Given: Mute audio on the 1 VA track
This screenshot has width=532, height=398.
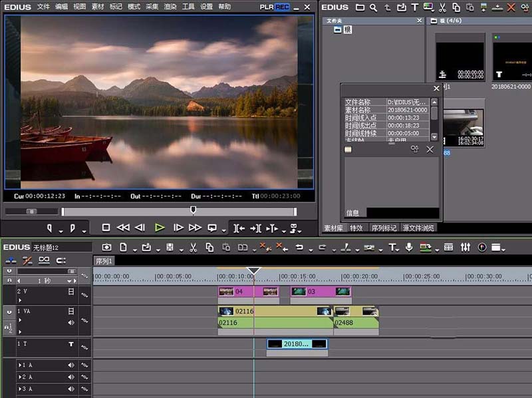Looking at the screenshot, I should coord(71,323).
